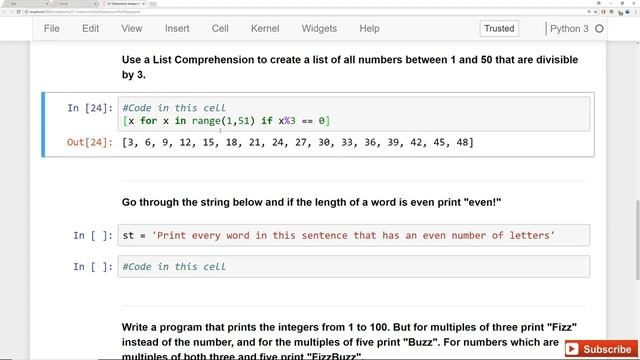Click the browser new tab button
The image size is (640, 360).
(x=153, y=4)
